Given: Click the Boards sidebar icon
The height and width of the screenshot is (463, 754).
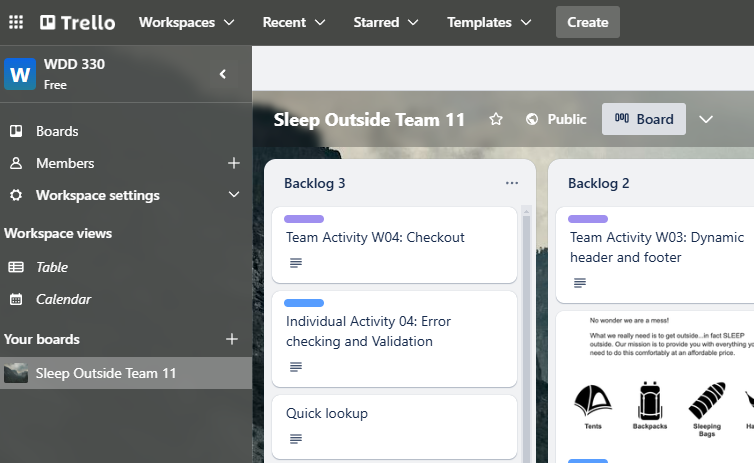Looking at the screenshot, I should (16, 131).
